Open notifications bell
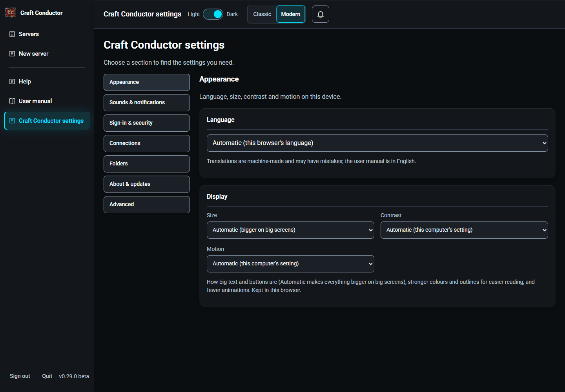This screenshot has width=565, height=392. click(321, 14)
